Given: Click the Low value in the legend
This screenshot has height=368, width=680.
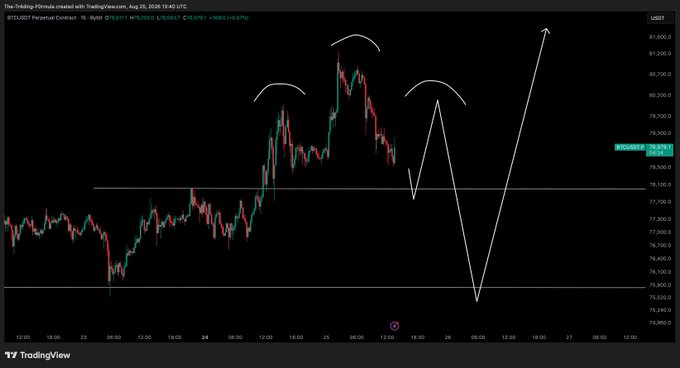Looking at the screenshot, I should pyautogui.click(x=168, y=18).
